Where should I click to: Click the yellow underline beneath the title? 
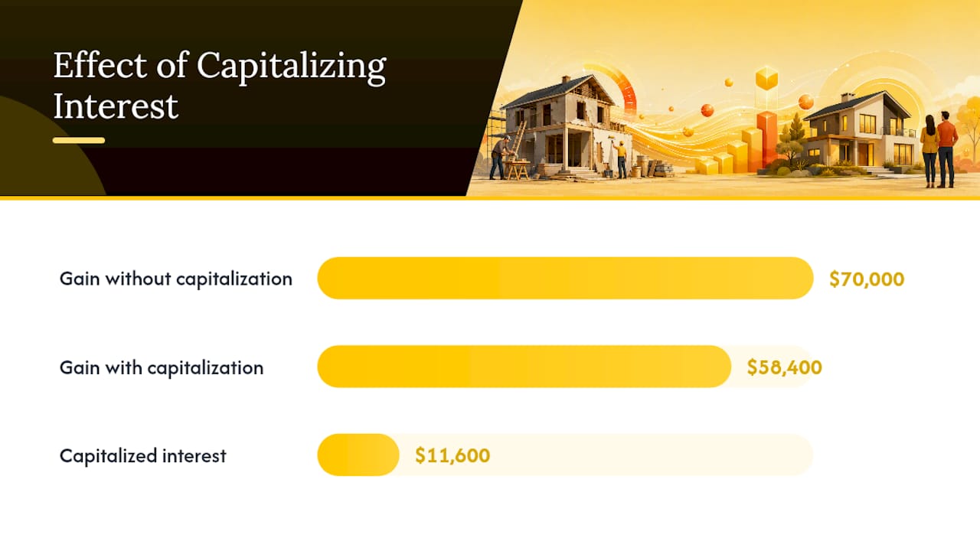(x=79, y=140)
